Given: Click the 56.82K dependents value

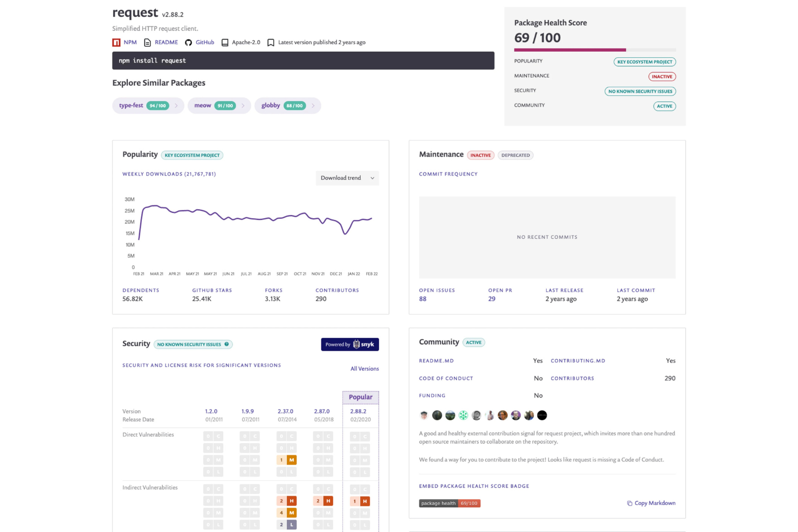Looking at the screenshot, I should click(133, 299).
